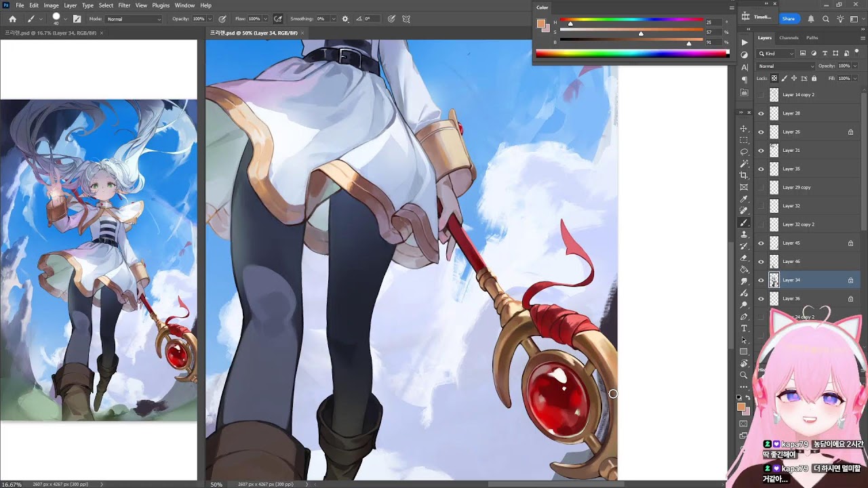The width and height of the screenshot is (868, 488).
Task: Switch to the 16.7% document tab
Action: tap(50, 33)
